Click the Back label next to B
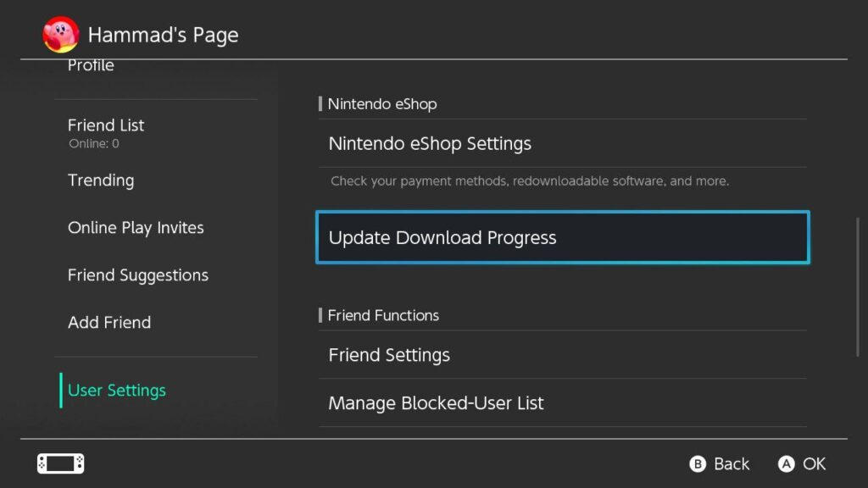The height and width of the screenshot is (488, 868). 730,463
